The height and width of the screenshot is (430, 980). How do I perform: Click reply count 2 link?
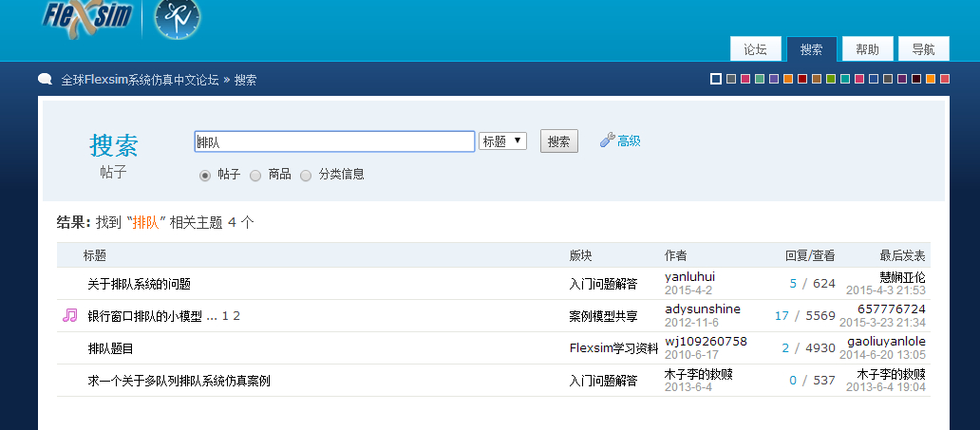pyautogui.click(x=785, y=348)
